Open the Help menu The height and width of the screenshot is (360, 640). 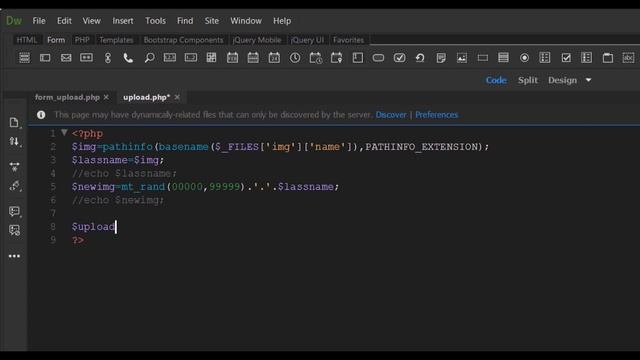[282, 21]
